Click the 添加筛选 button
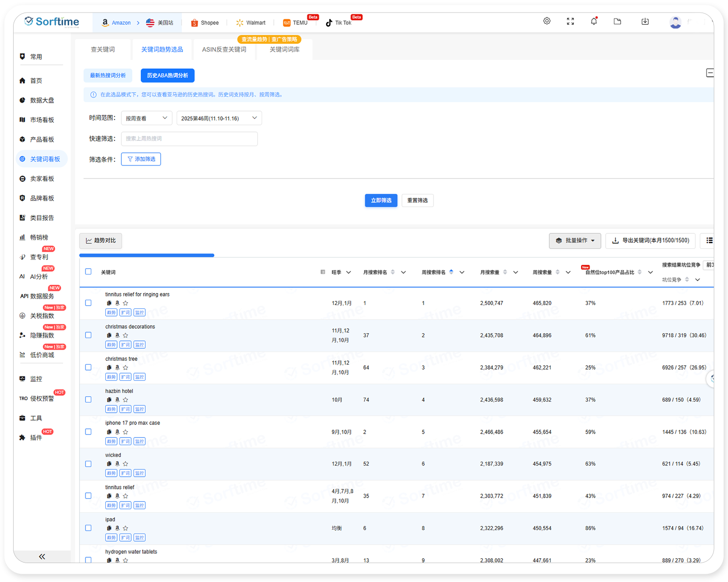This screenshot has width=728, height=582. click(141, 159)
